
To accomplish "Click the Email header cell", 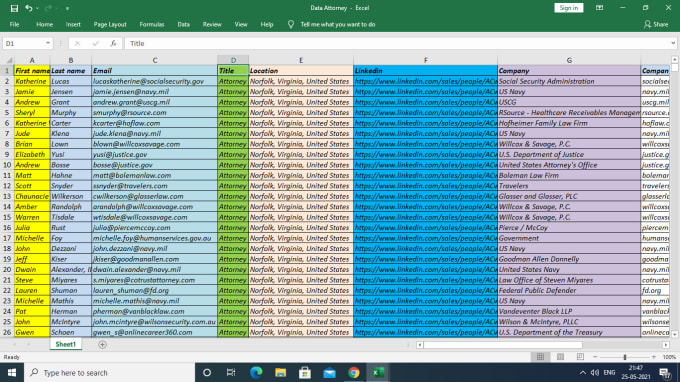I will tap(155, 71).
